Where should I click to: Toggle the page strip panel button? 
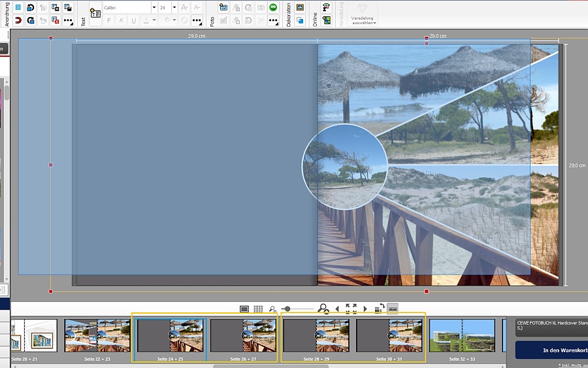[x=393, y=309]
